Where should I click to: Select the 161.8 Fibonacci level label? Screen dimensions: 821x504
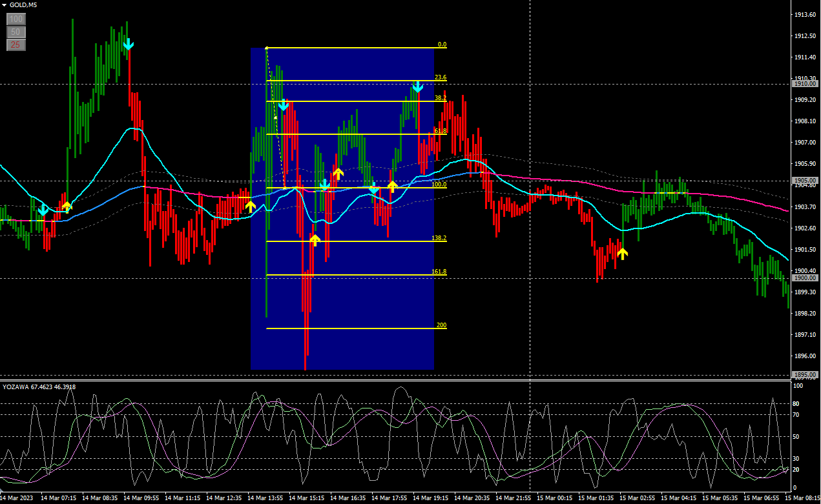point(439,272)
